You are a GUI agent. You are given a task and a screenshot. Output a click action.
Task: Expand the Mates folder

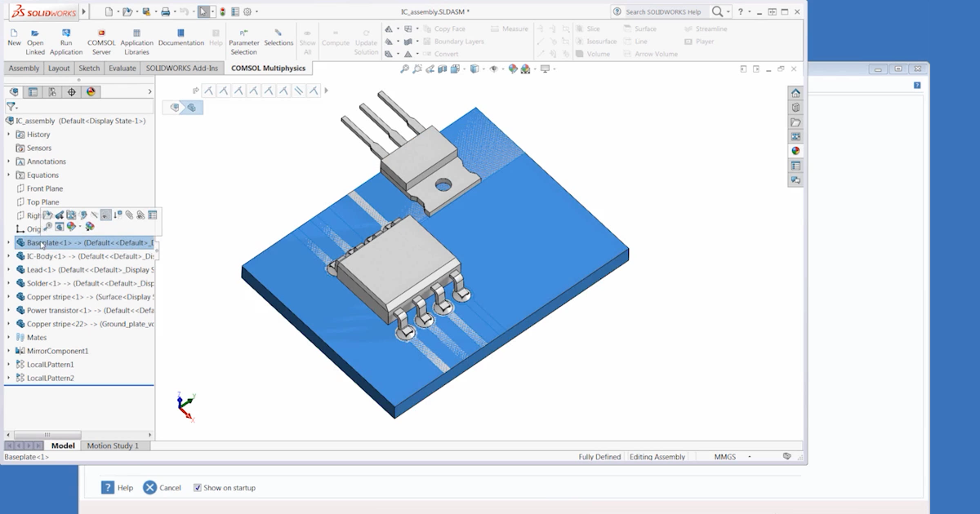(x=7, y=337)
